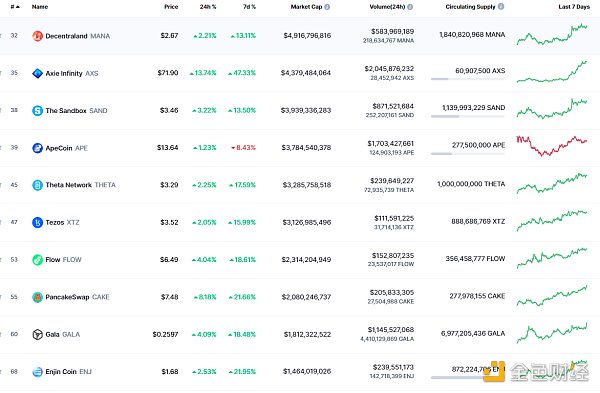
Task: Click the Enjin Coin logo
Action: [37, 372]
